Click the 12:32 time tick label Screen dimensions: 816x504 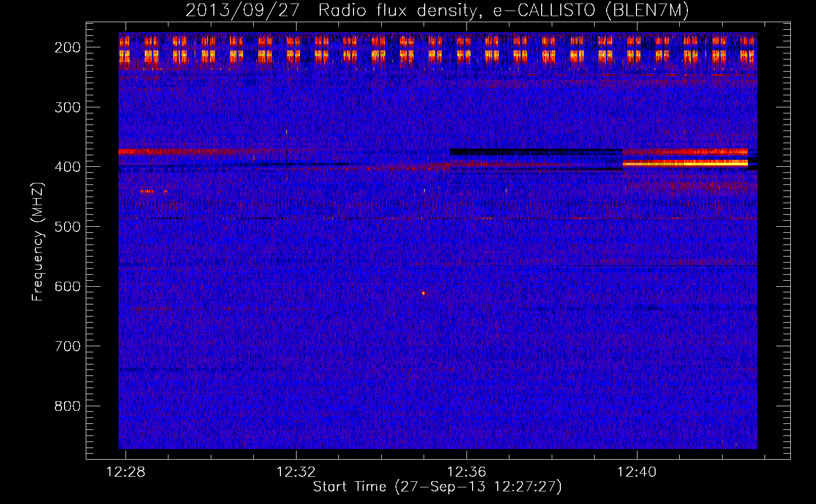coord(296,472)
